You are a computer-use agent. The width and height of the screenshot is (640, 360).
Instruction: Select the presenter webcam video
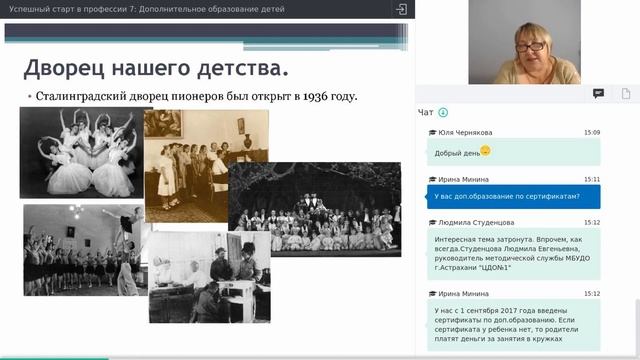point(524,42)
